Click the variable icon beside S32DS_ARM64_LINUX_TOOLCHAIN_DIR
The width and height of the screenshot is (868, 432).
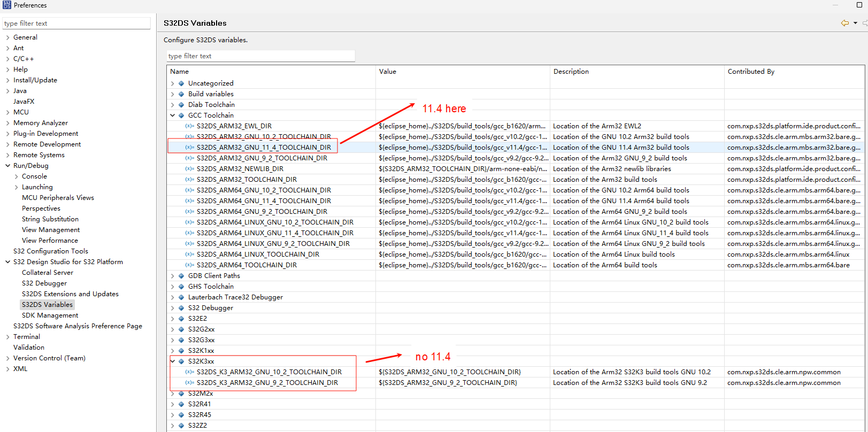tap(190, 254)
